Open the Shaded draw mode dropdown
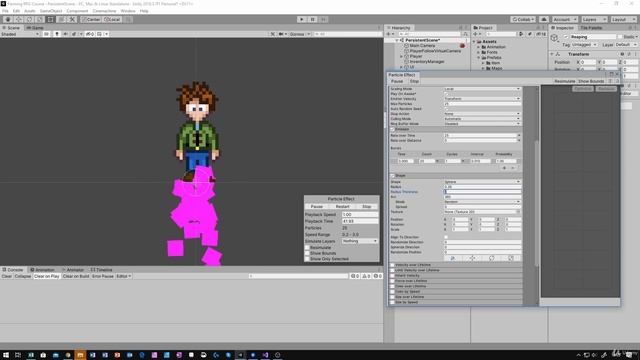The width and height of the screenshot is (640, 360). 20,34
